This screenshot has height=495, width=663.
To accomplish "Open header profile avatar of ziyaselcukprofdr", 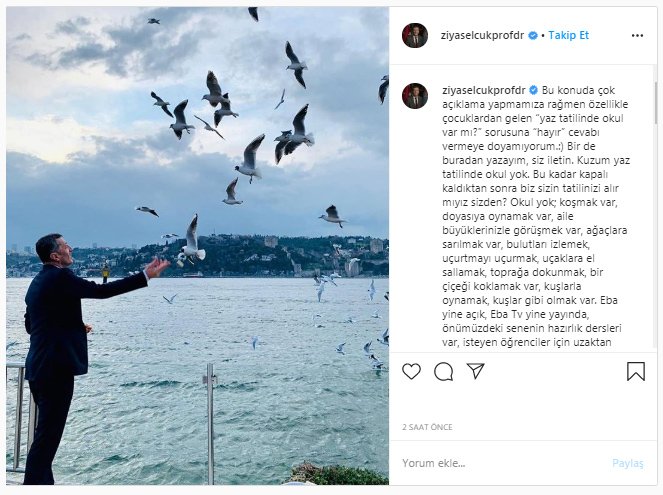I will [x=415, y=36].
